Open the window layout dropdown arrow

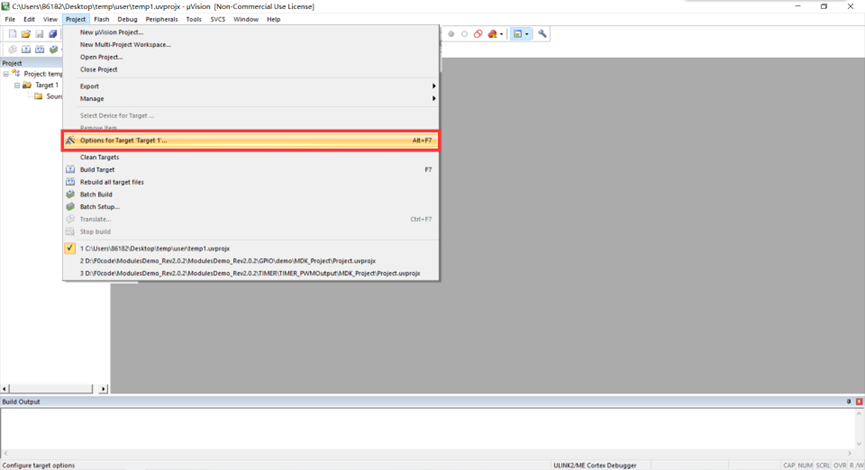[527, 34]
